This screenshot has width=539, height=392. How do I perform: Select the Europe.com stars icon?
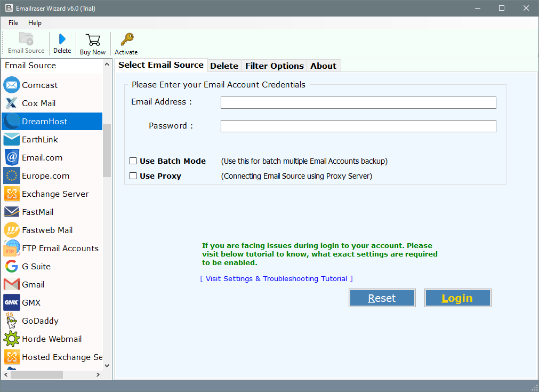(12, 175)
